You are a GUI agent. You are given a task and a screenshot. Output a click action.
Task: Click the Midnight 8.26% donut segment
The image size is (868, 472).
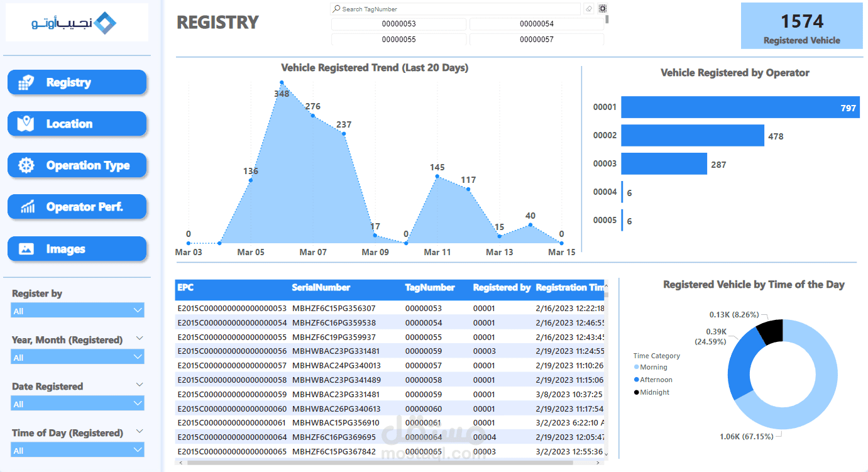pyautogui.click(x=772, y=332)
